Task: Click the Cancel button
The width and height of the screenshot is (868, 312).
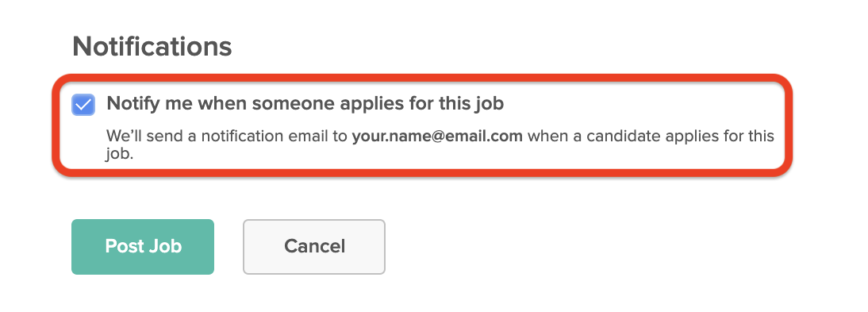Action: tap(314, 247)
